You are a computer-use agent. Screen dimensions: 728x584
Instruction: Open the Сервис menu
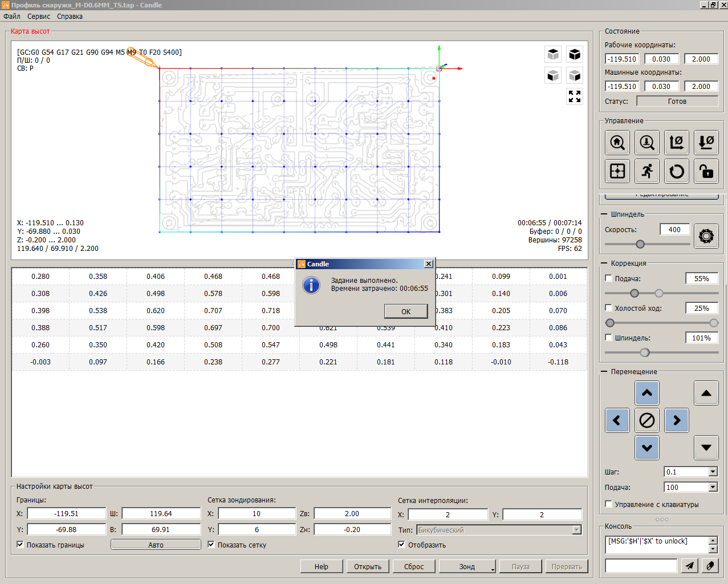(39, 17)
